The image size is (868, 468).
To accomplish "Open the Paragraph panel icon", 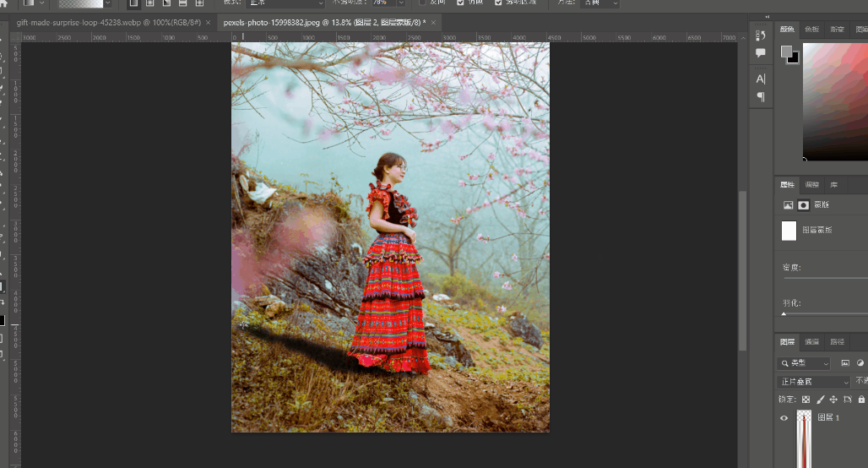I will pyautogui.click(x=761, y=97).
